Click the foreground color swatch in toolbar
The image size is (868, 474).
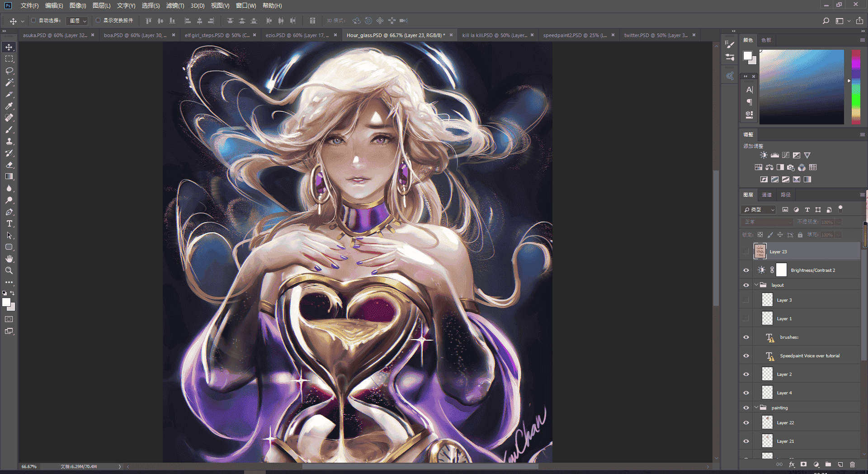pyautogui.click(x=6, y=302)
